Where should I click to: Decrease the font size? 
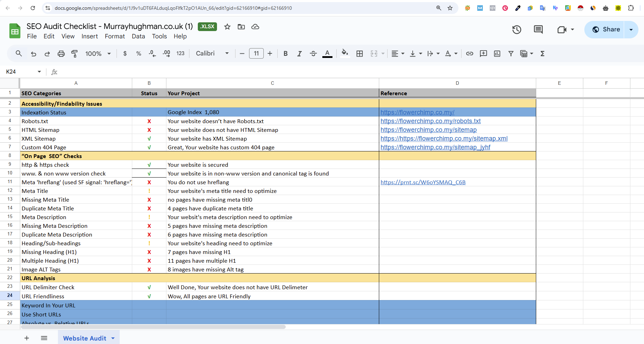pos(242,53)
